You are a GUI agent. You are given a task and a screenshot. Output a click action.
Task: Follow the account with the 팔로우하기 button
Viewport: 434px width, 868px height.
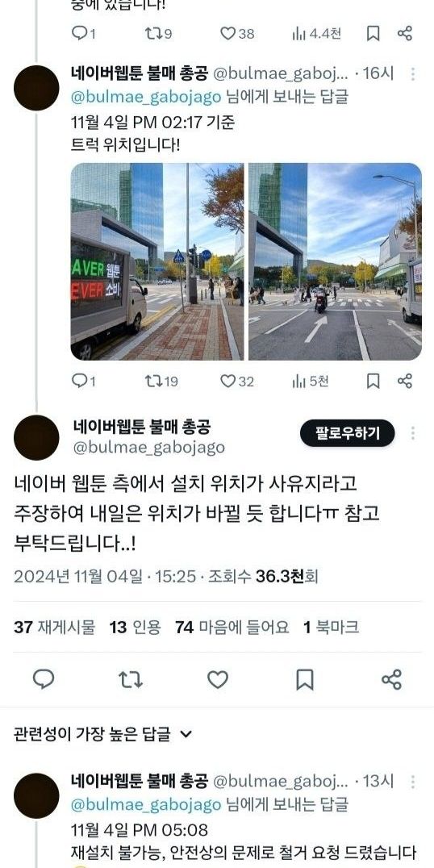click(348, 433)
